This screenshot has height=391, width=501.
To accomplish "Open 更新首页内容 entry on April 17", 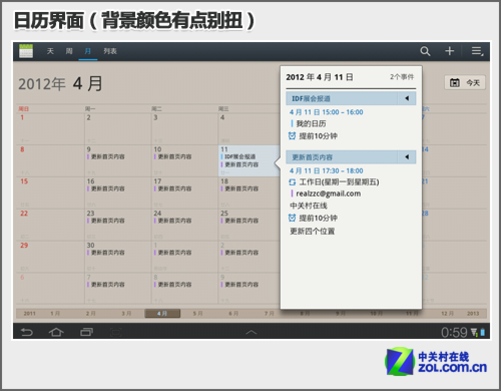I will pos(173,189).
